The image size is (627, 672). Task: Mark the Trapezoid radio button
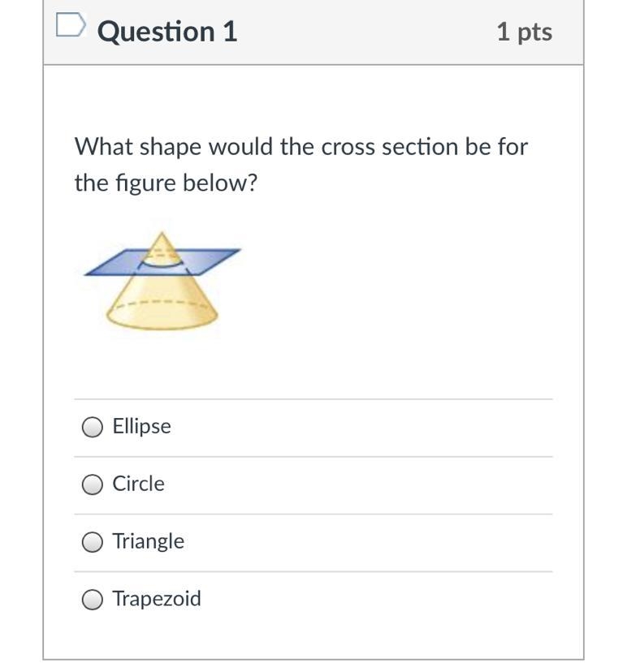click(93, 599)
